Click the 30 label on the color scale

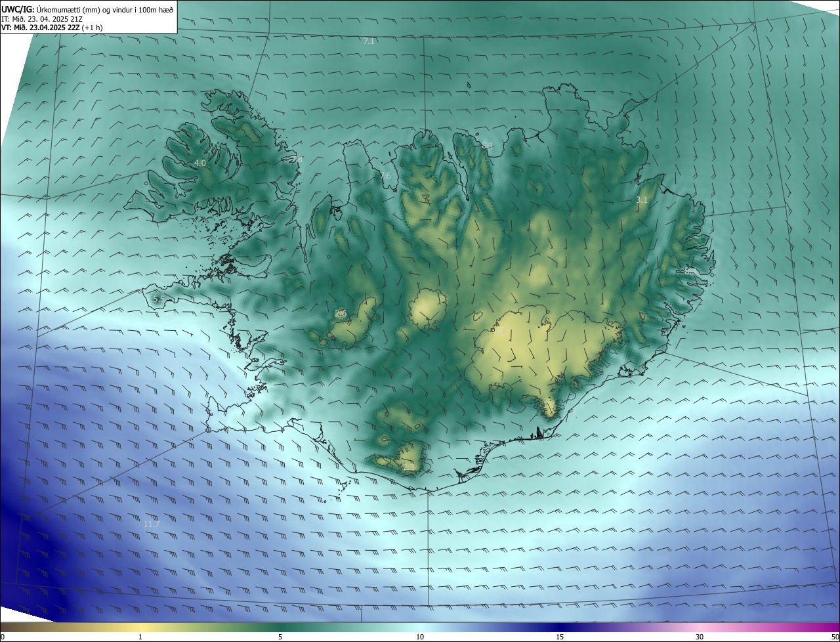coord(700,637)
